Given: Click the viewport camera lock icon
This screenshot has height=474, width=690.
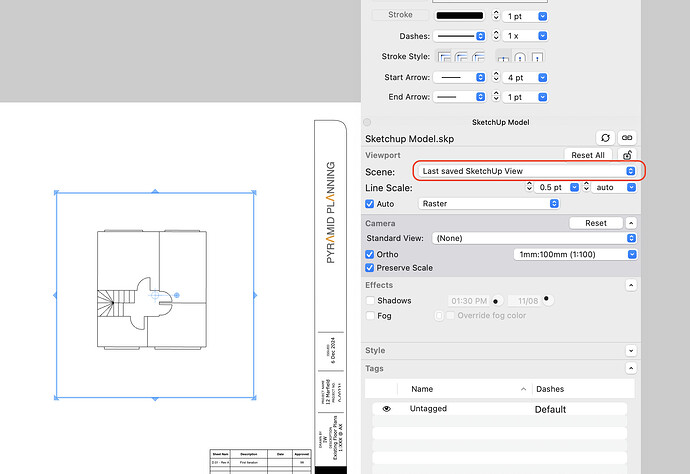Looking at the screenshot, I should pos(628,155).
